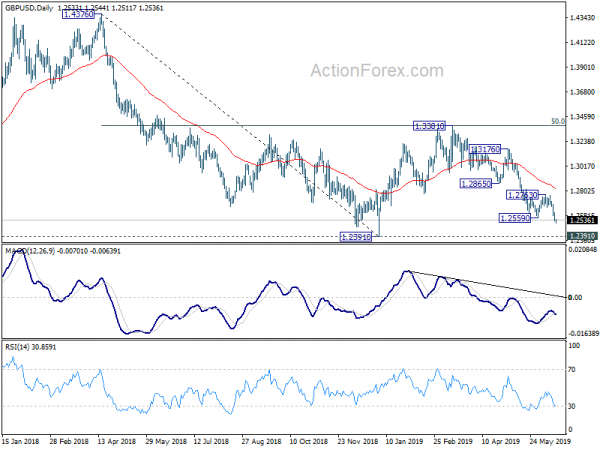The image size is (600, 450).
Task: Click the current price tag 1.25361
Action: click(x=582, y=220)
